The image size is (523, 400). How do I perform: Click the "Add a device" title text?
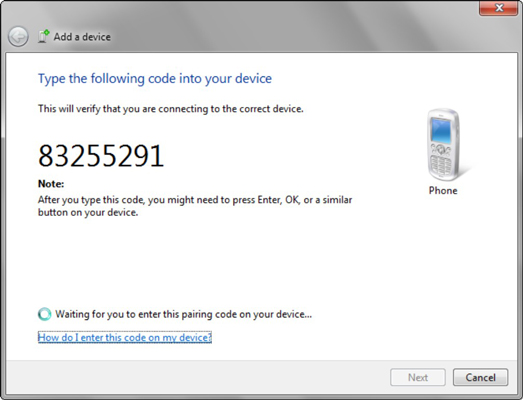pos(82,37)
